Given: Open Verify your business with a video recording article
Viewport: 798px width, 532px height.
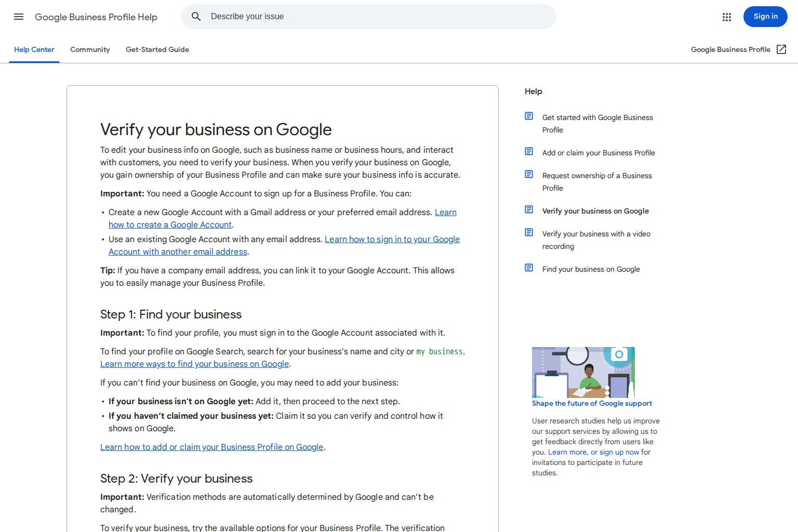Looking at the screenshot, I should (596, 240).
